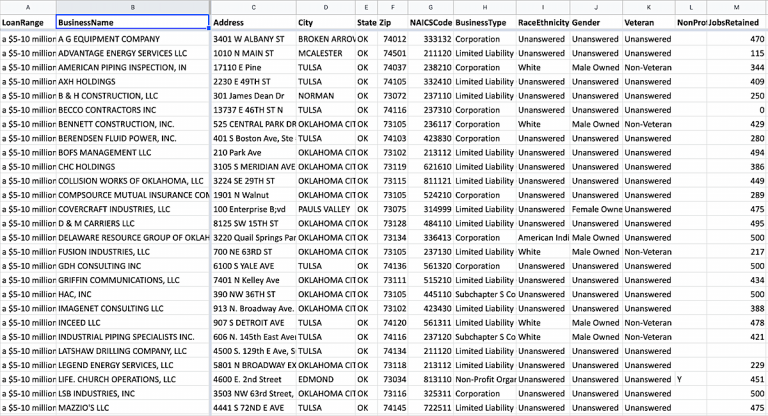Click address 301 James Dean Dr

click(x=253, y=96)
